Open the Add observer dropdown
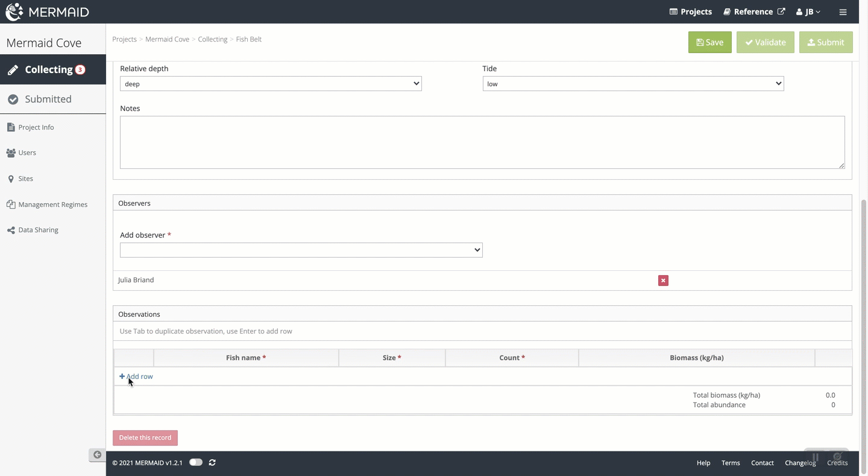Viewport: 868px width, 476px height. [301, 250]
